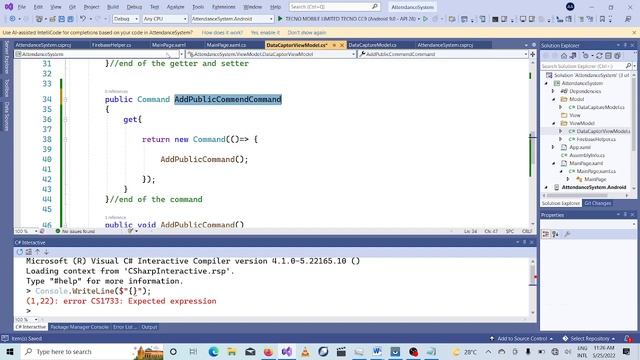
Task: Click the split editor plus icon
Action: click(533, 54)
